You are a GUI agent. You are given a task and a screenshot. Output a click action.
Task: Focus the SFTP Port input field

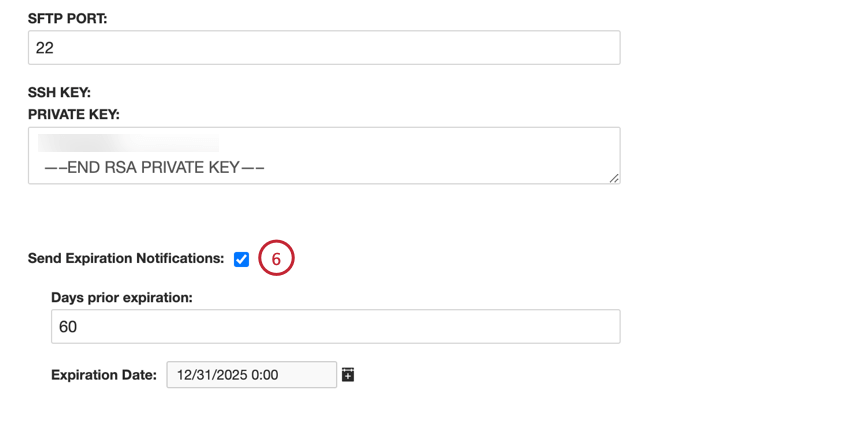[324, 48]
